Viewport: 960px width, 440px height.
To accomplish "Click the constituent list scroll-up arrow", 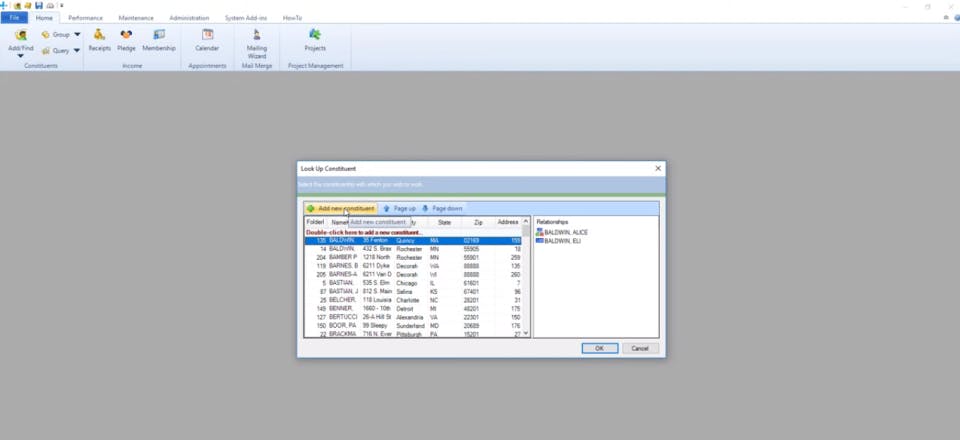I will point(525,222).
